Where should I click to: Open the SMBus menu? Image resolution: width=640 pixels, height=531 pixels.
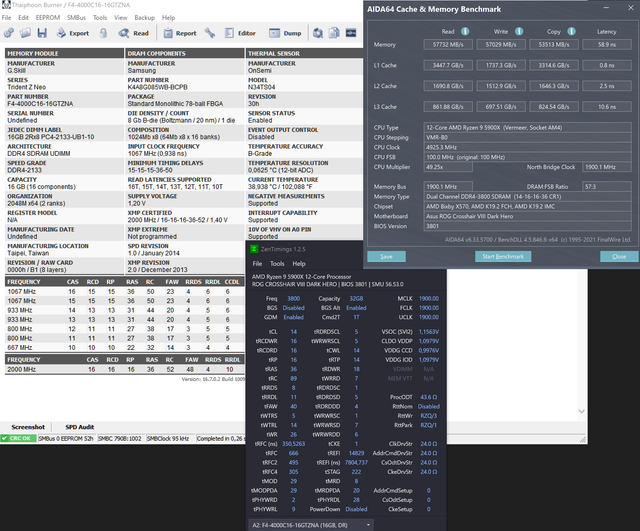pyautogui.click(x=76, y=18)
